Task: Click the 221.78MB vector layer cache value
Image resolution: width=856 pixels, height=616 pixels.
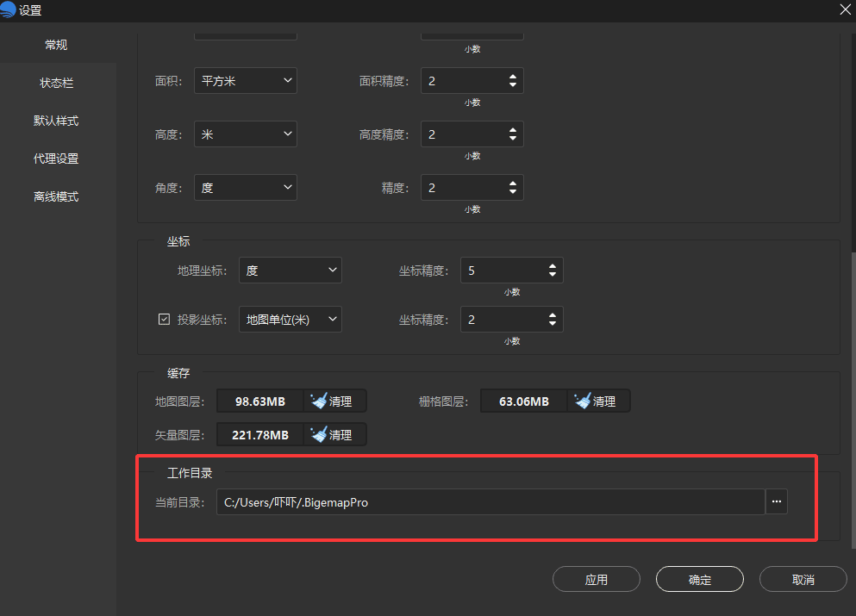Action: pyautogui.click(x=259, y=435)
